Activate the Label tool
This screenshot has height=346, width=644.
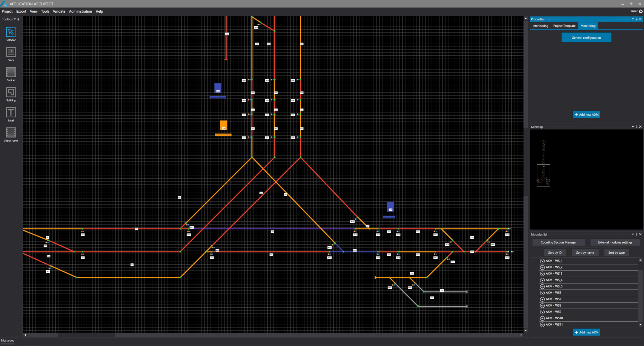(11, 113)
